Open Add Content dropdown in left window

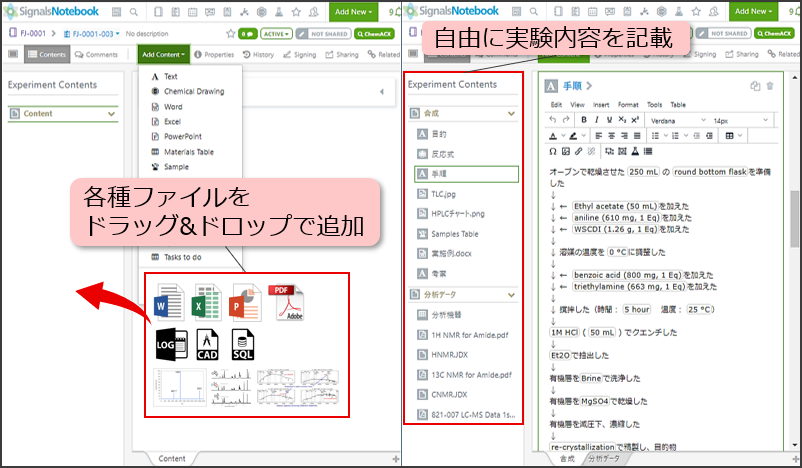[x=164, y=54]
